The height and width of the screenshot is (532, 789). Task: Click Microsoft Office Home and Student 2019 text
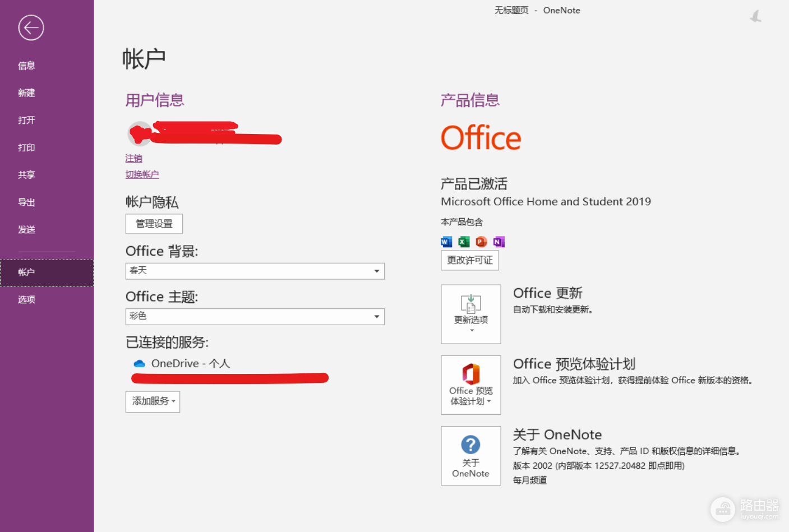546,201
